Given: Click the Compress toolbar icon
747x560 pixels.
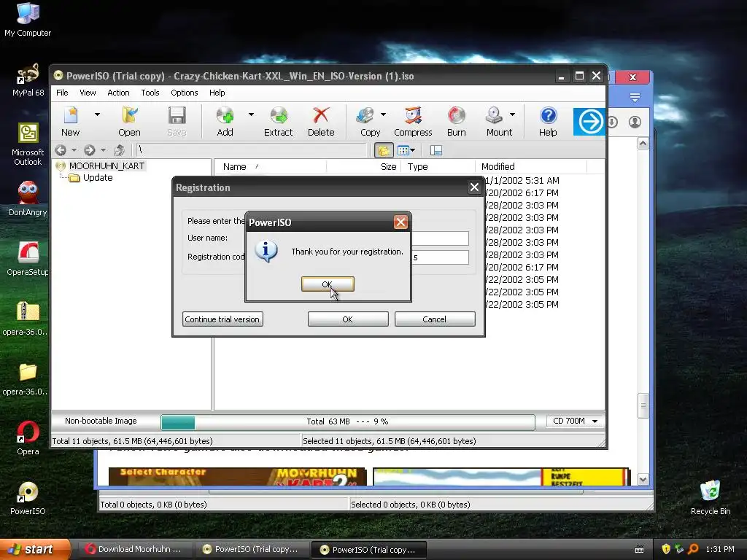Looking at the screenshot, I should point(413,122).
